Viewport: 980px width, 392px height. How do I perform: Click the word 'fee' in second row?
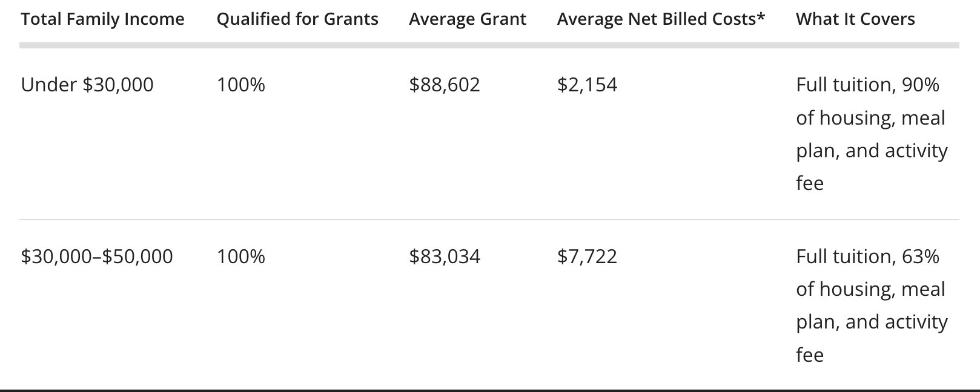[810, 354]
